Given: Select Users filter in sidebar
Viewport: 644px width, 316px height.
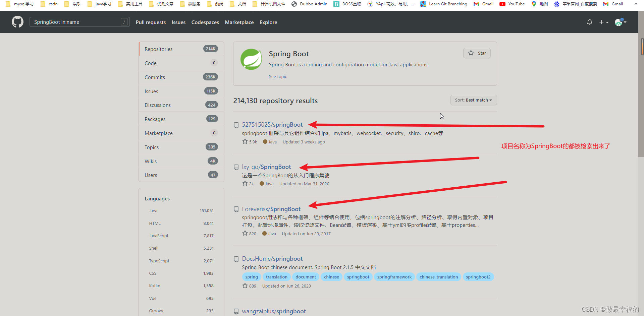Looking at the screenshot, I should coord(181,175).
